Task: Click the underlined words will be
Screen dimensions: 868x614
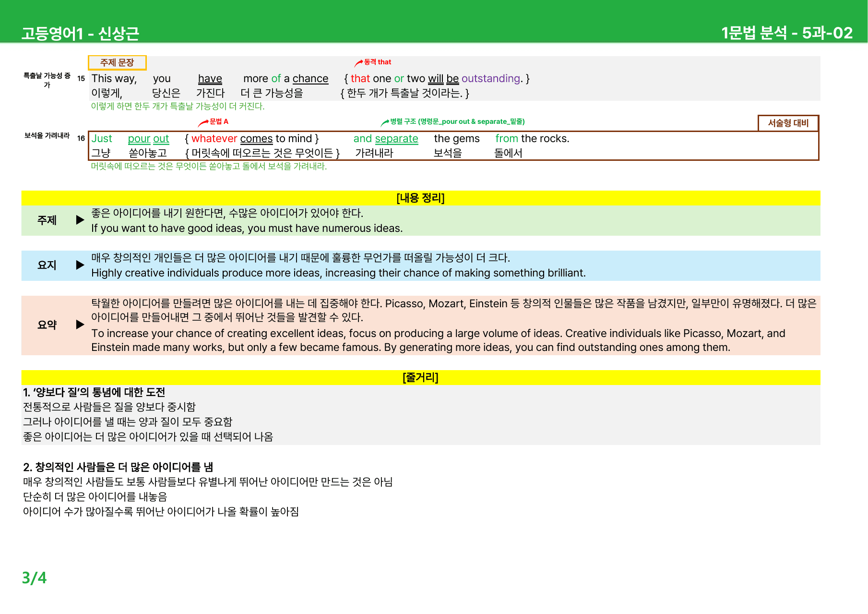Action: [x=443, y=79]
